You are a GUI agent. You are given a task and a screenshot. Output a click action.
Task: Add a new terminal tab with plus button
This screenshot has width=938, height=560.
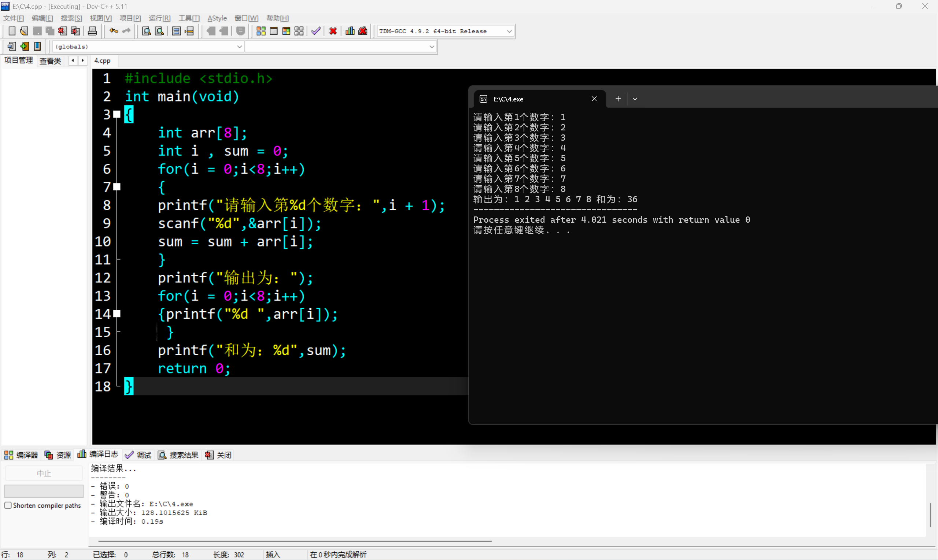point(618,99)
